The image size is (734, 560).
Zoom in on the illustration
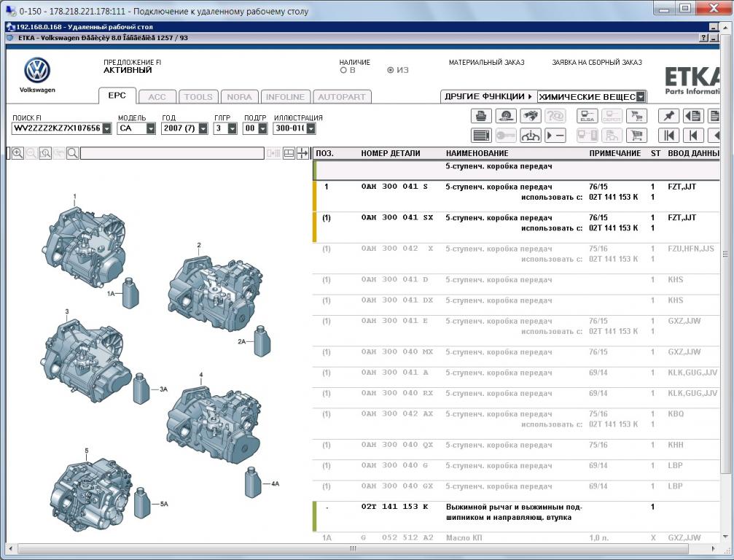[x=17, y=153]
